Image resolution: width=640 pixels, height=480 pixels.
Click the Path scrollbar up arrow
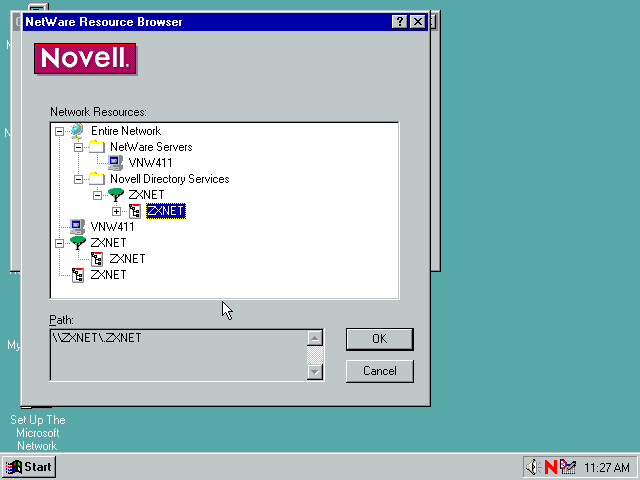[315, 338]
